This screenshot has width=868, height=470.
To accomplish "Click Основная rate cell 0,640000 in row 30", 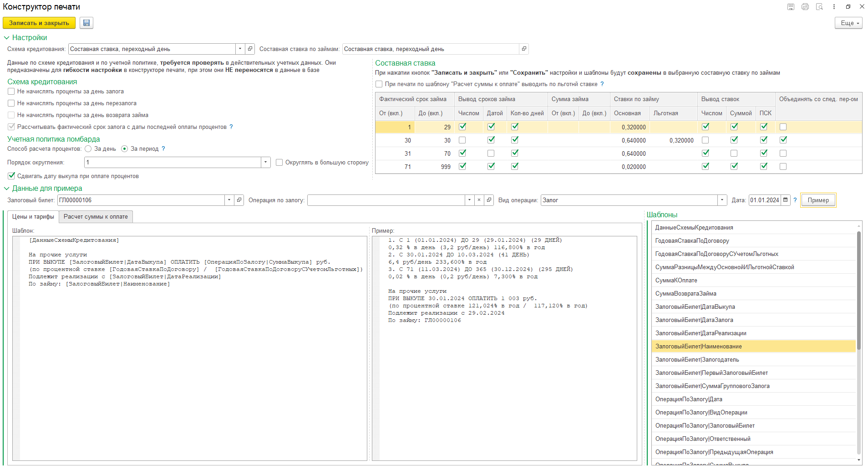I will point(630,140).
